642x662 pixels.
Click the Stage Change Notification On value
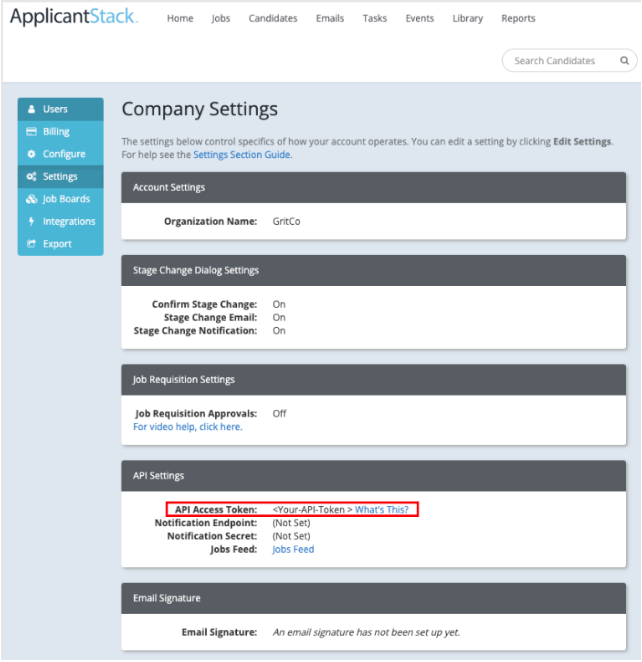(x=279, y=331)
